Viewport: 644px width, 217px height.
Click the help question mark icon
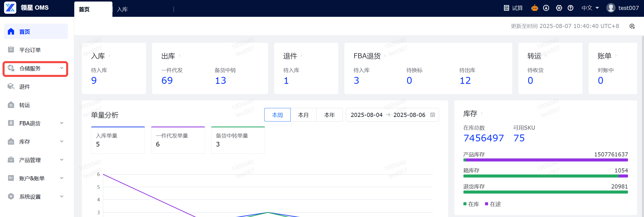point(570,8)
